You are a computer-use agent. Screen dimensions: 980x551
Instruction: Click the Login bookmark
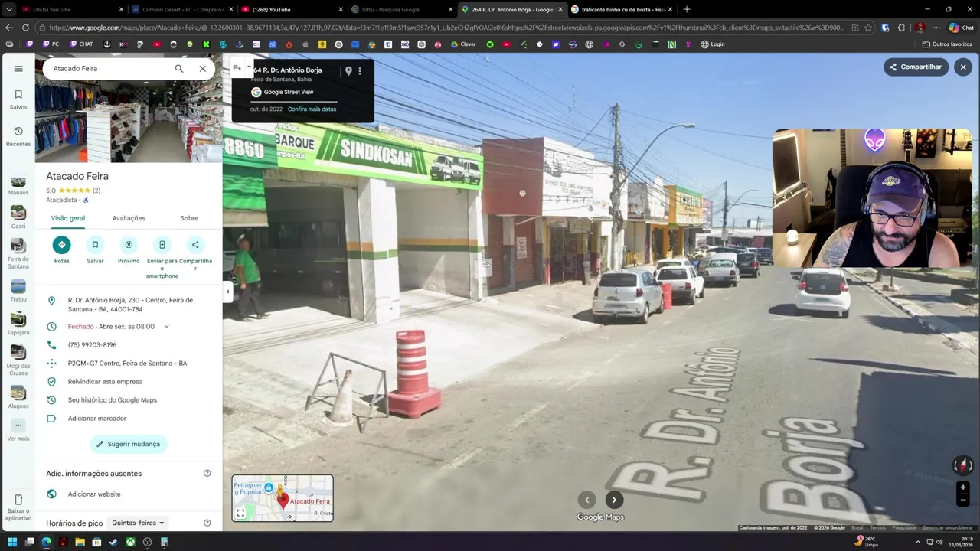(x=713, y=44)
